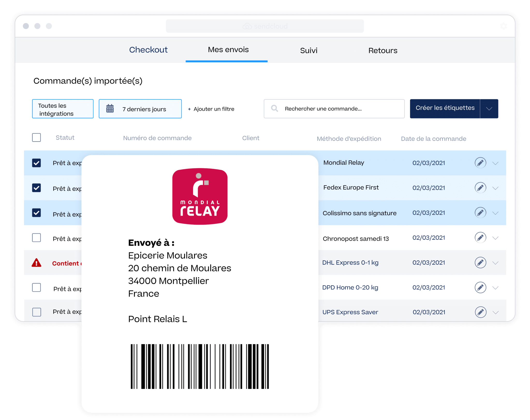530x420 pixels.
Task: Edit the DPD Home 0-20 kg order
Action: coord(480,287)
